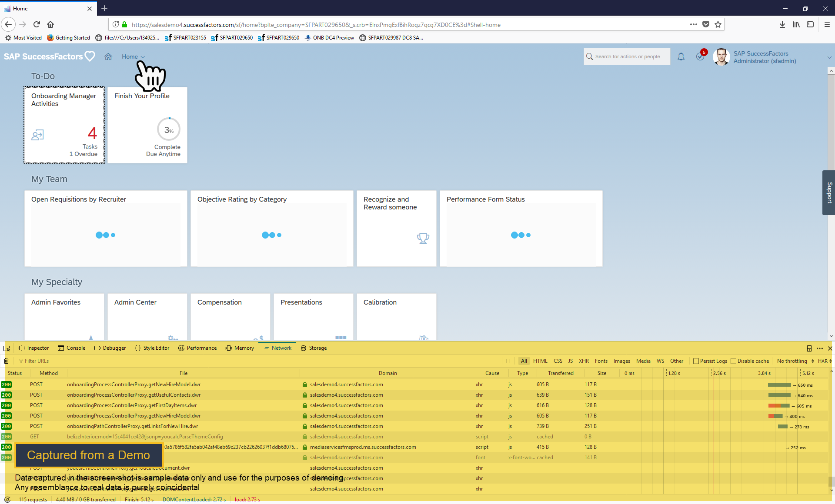Enable the Disable cache checkbox

point(733,361)
